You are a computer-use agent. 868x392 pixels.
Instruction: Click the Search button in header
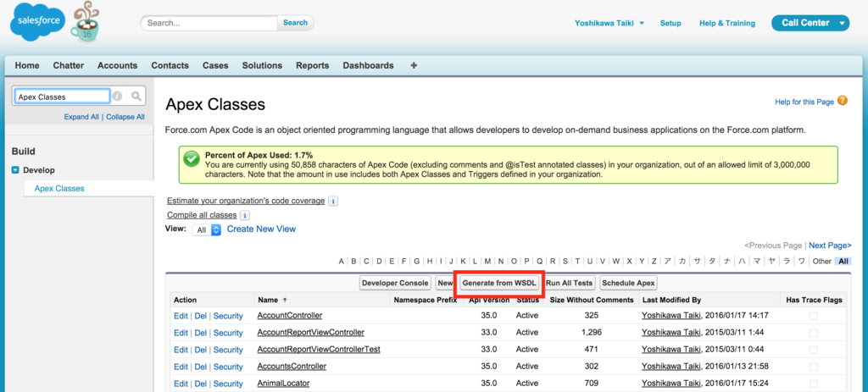[x=295, y=23]
